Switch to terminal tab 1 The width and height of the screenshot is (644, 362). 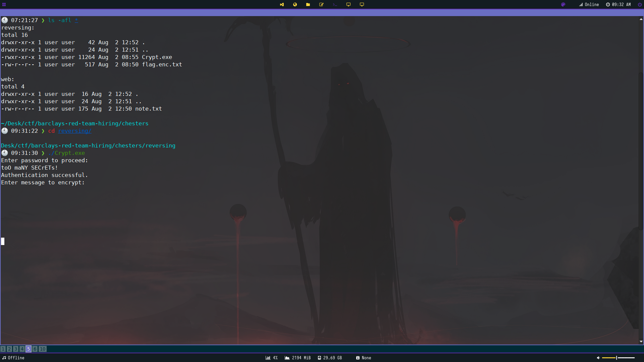coord(3,349)
